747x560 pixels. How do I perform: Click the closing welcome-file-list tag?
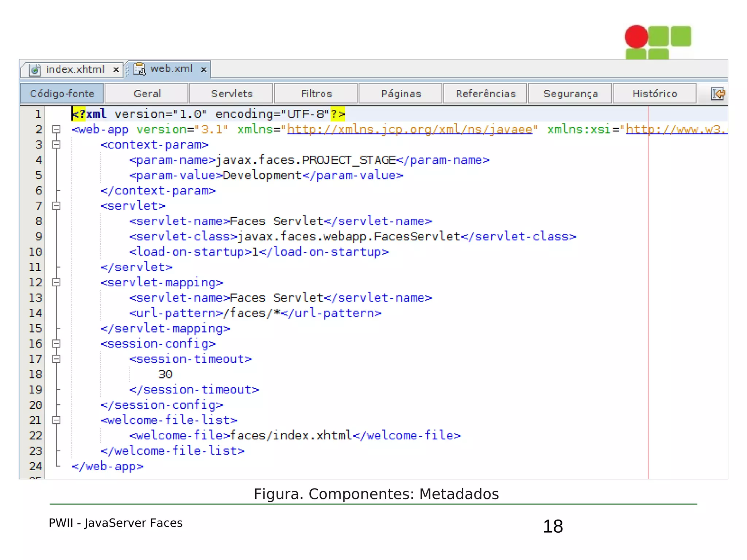[x=173, y=451]
